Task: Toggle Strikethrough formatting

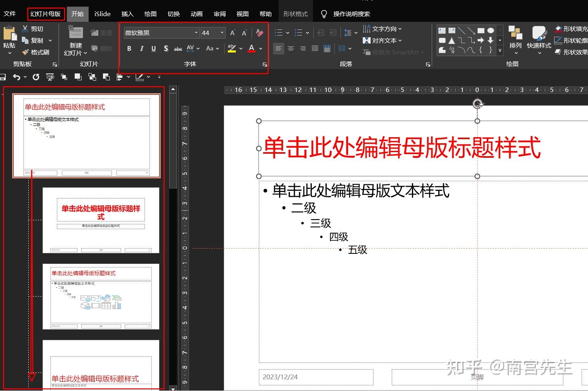Action: [178, 48]
